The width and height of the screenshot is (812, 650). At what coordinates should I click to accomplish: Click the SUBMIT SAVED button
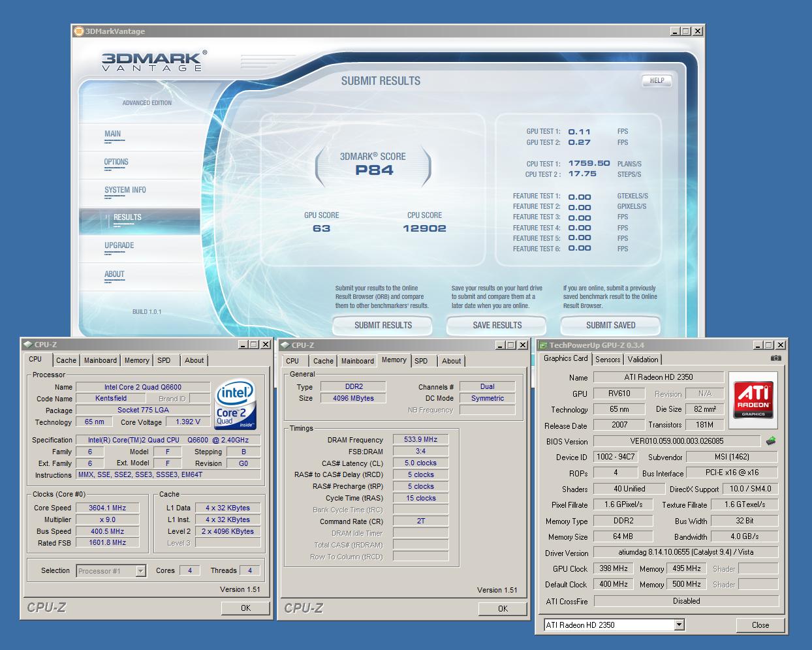click(x=610, y=325)
